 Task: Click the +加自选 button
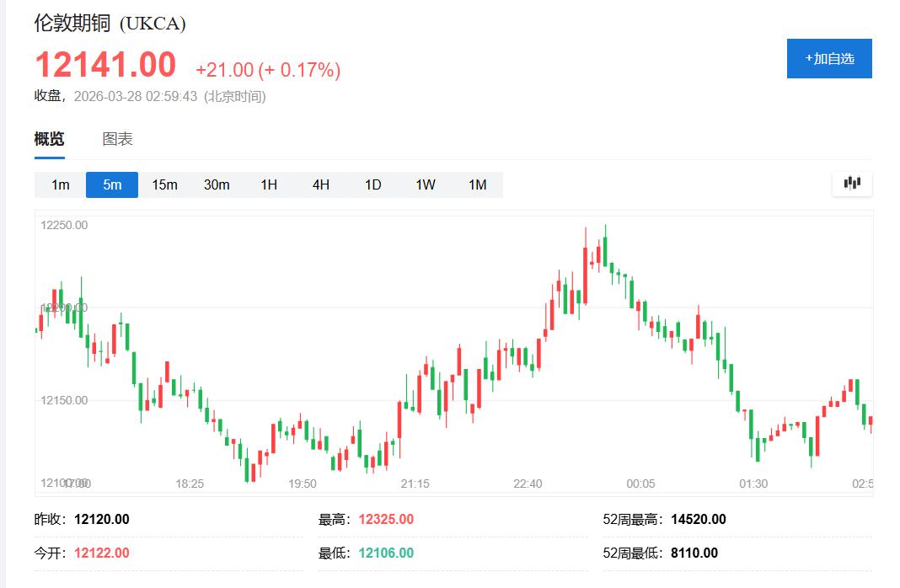(x=828, y=58)
